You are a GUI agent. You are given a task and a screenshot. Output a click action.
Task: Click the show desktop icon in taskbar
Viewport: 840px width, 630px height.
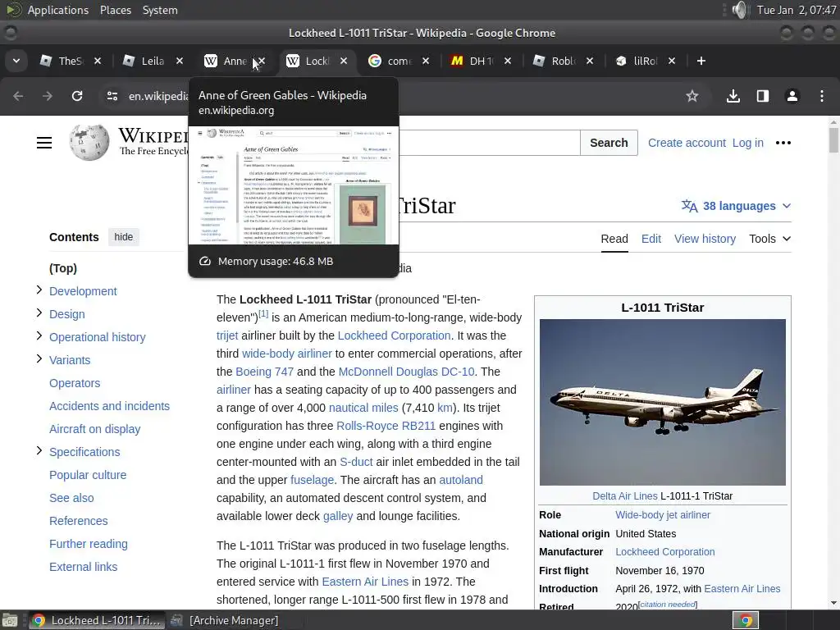(10, 620)
